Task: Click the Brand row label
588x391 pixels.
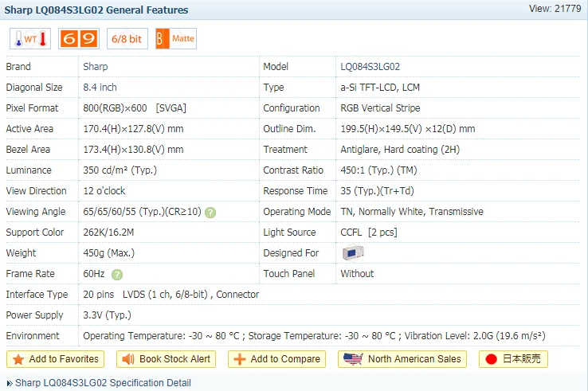Action: (18, 67)
